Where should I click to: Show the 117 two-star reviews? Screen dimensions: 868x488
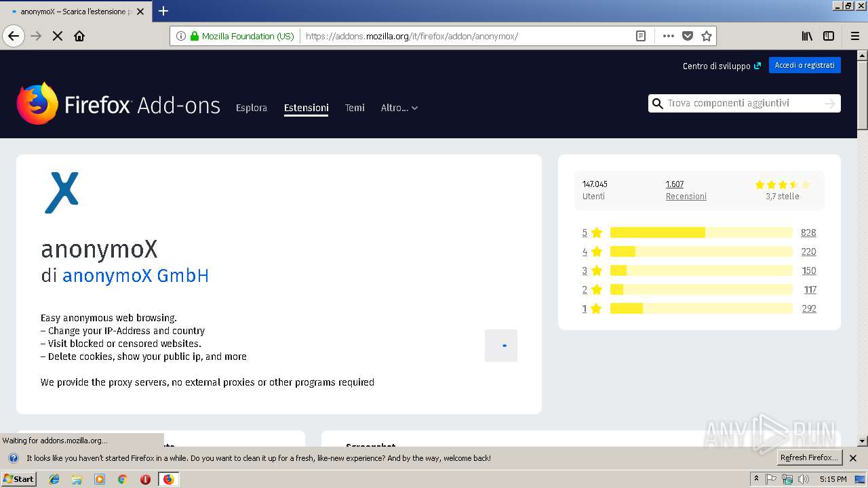click(810, 289)
